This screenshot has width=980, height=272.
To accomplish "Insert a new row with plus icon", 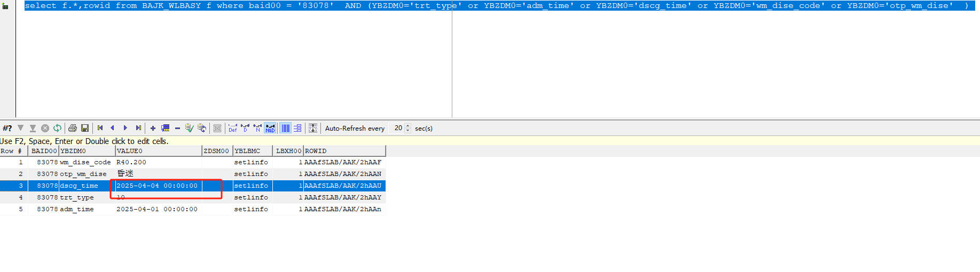I will click(x=153, y=128).
